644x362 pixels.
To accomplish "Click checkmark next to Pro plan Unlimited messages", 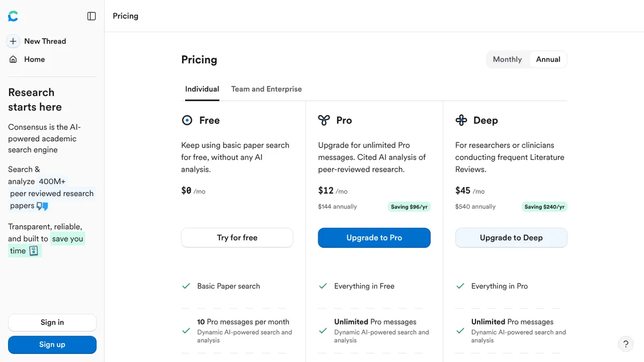I will point(323,331).
